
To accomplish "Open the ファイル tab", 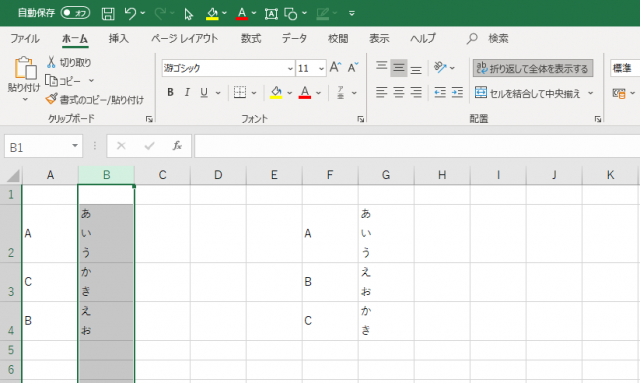I will pos(24,39).
